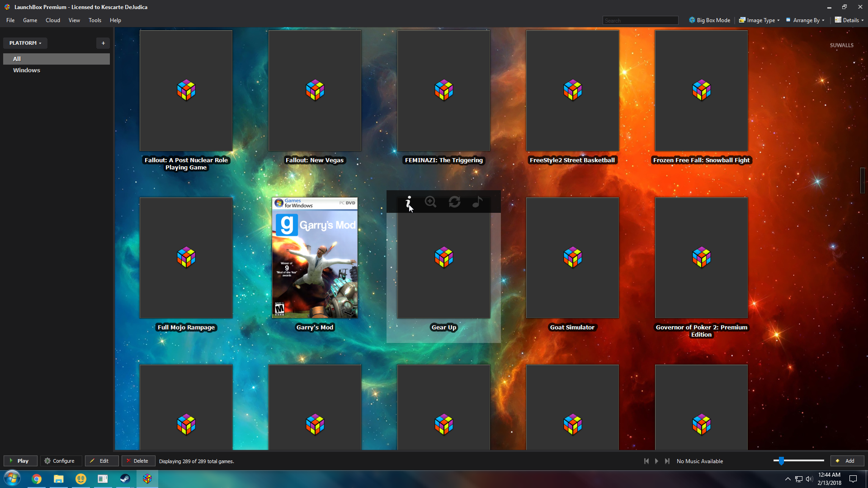Click the image size slider handle
868x488 pixels.
coord(781,461)
